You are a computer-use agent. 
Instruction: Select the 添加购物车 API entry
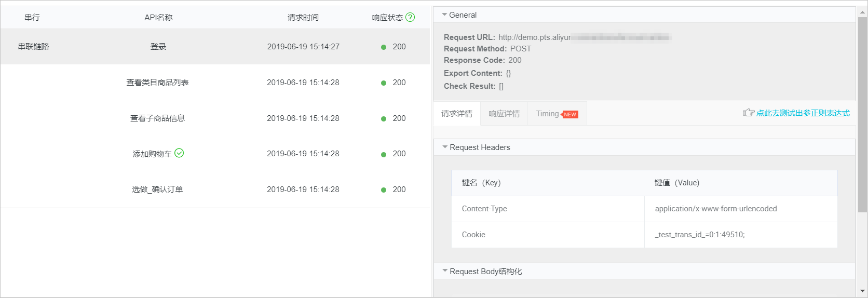pyautogui.click(x=152, y=154)
